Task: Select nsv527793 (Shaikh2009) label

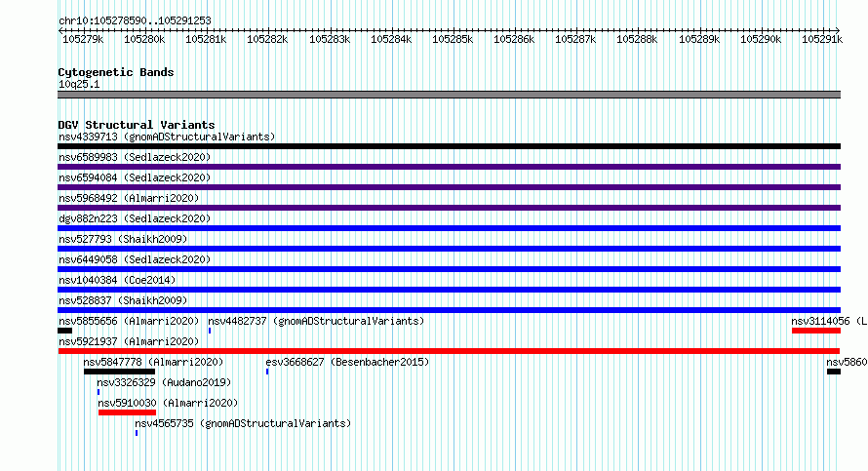Action: pos(123,239)
